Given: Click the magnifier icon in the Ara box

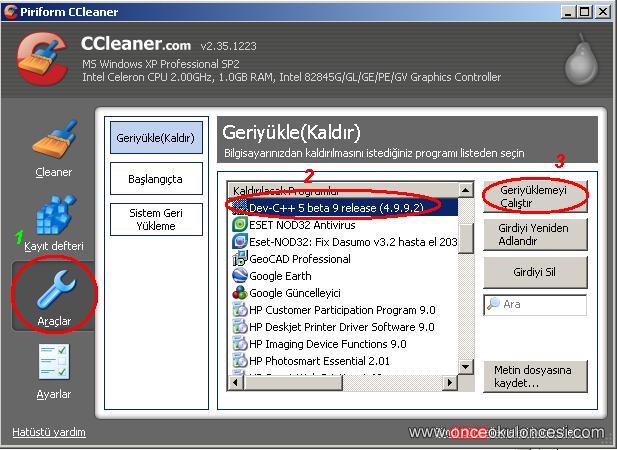Looking at the screenshot, I should pos(493,304).
